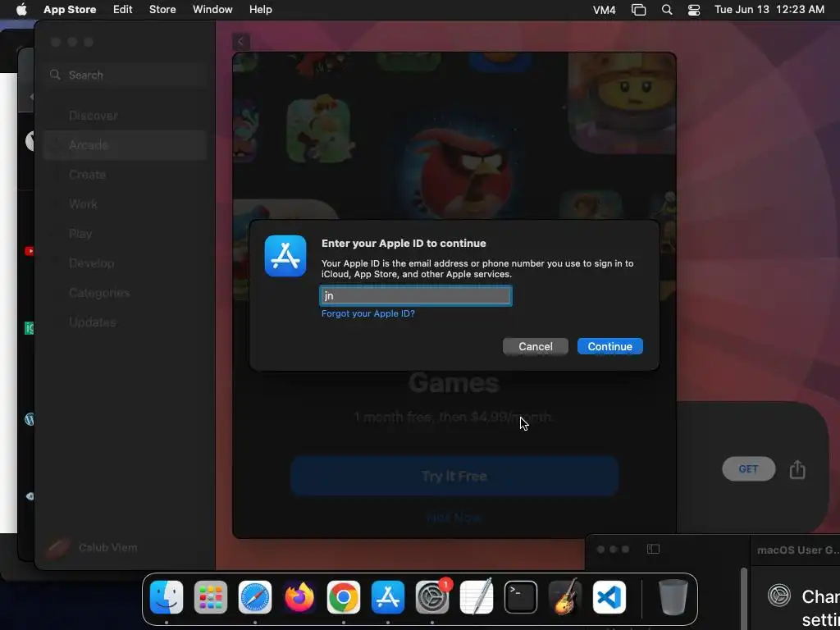Image resolution: width=840 pixels, height=630 pixels.
Task: Open Firefox from the Dock
Action: coord(299,597)
